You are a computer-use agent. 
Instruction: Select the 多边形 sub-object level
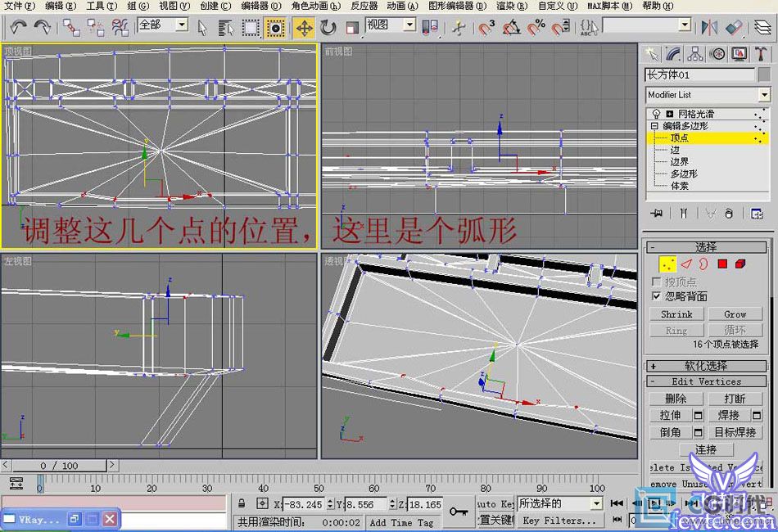click(x=684, y=174)
